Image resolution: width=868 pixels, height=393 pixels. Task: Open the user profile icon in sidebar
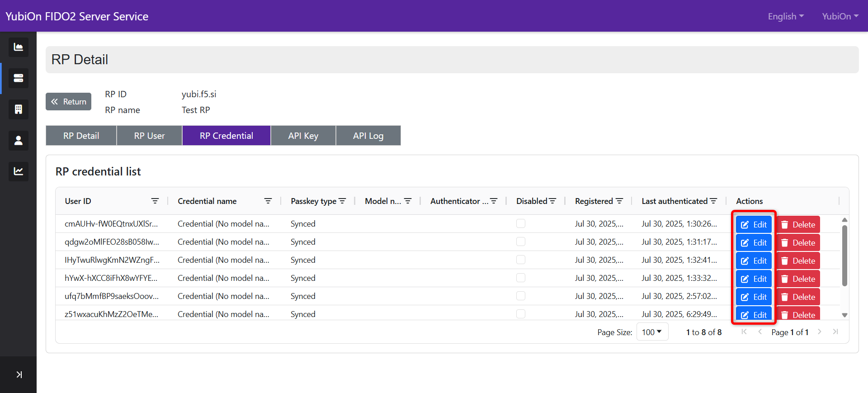coord(18,141)
